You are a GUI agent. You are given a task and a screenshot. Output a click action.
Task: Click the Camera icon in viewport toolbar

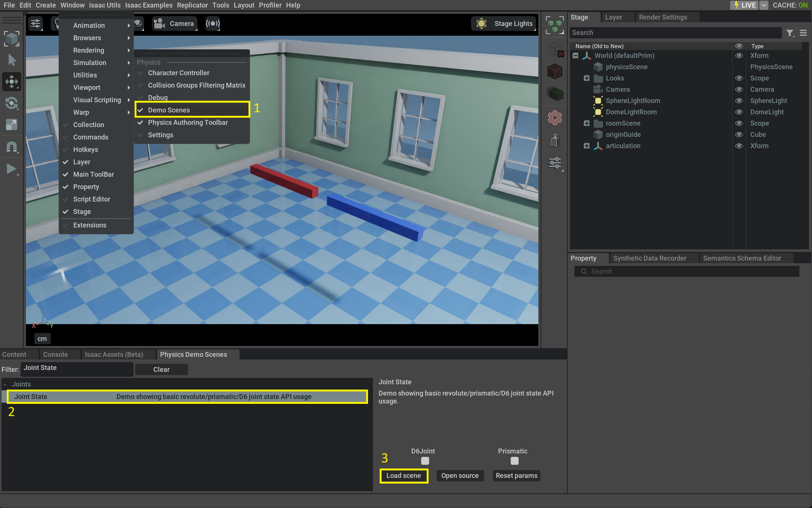tap(159, 24)
